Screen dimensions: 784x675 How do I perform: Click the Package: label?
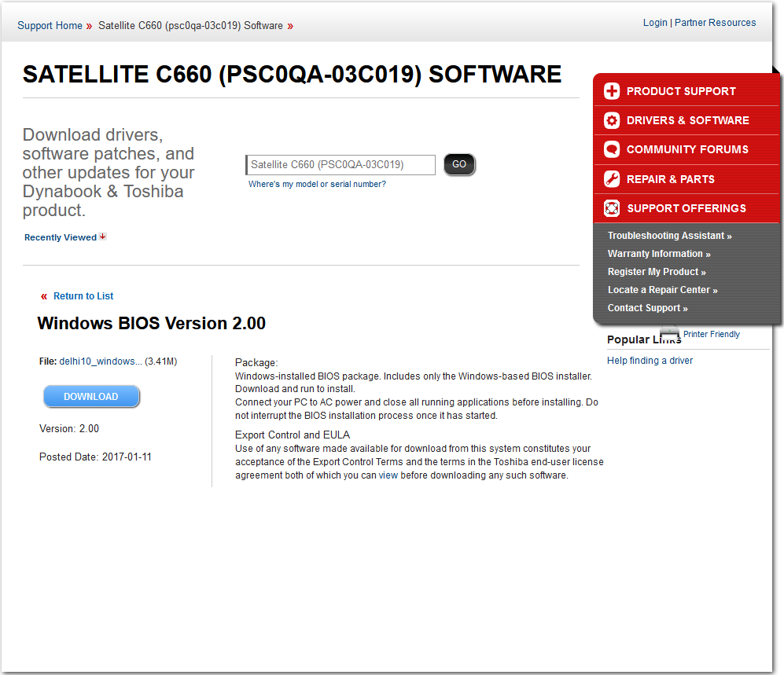[x=256, y=363]
